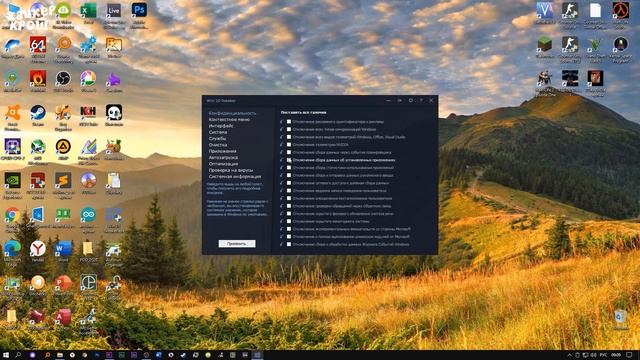Tick 'Отключение сбора данных через события планировщика' checkbox
The width and height of the screenshot is (640, 360).
[x=289, y=152]
